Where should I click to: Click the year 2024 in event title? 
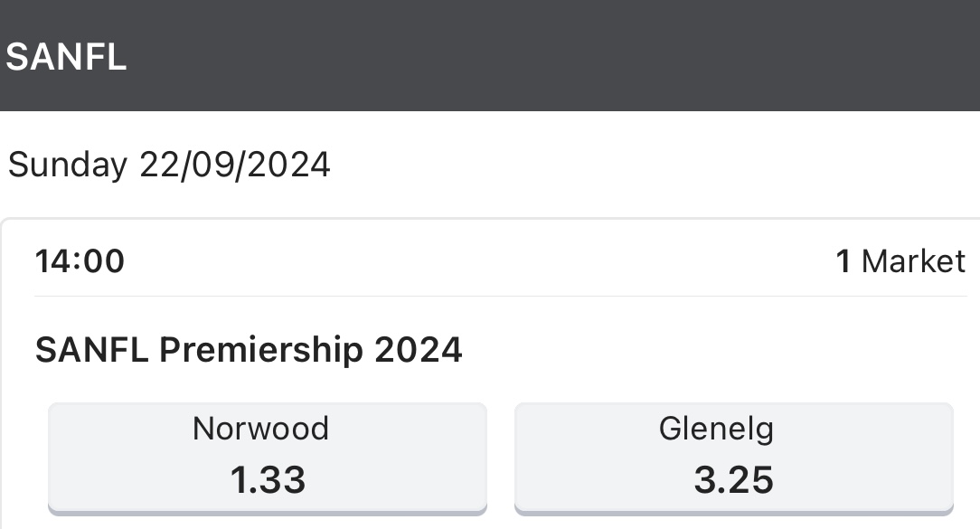click(x=418, y=349)
